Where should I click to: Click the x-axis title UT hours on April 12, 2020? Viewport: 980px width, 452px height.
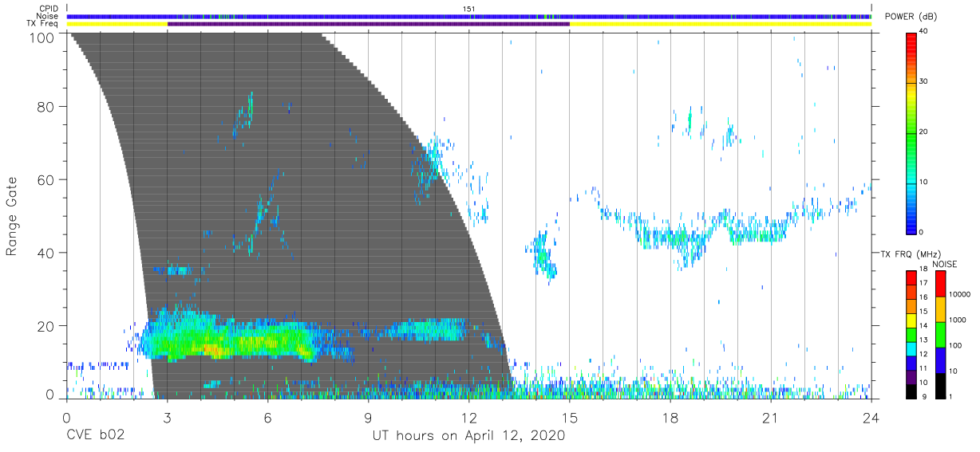click(468, 436)
